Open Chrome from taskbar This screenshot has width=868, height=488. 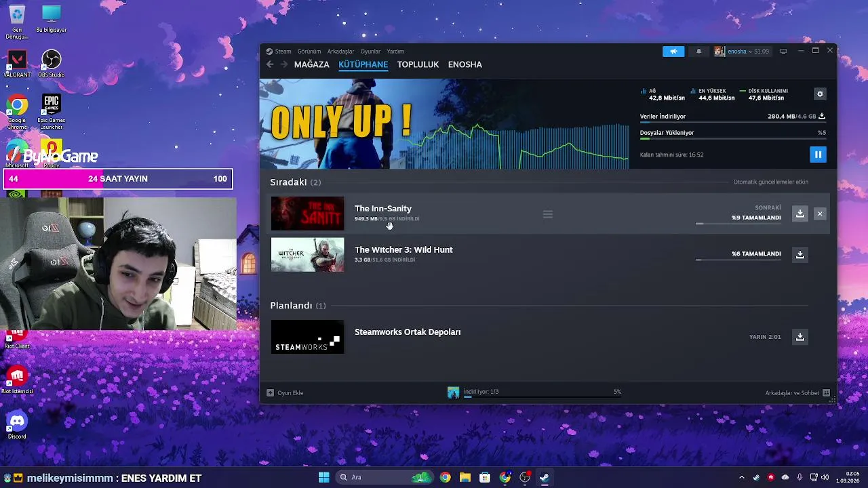(x=445, y=477)
